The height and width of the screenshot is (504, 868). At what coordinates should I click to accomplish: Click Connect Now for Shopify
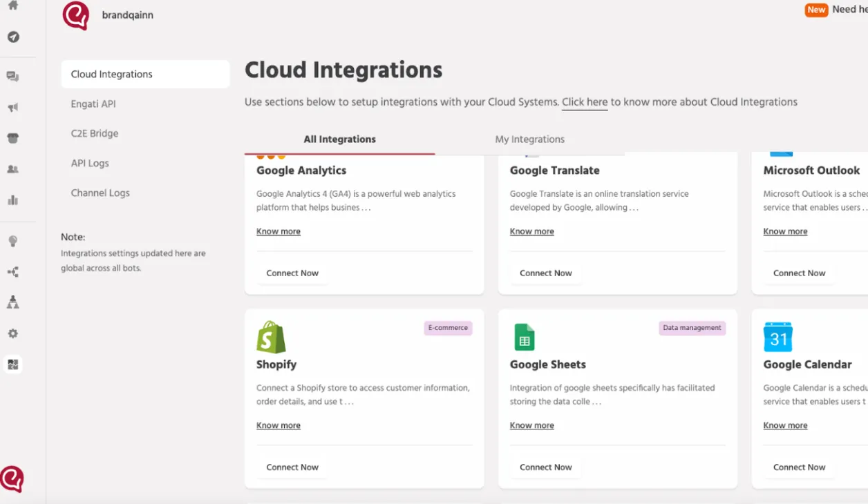coord(292,467)
